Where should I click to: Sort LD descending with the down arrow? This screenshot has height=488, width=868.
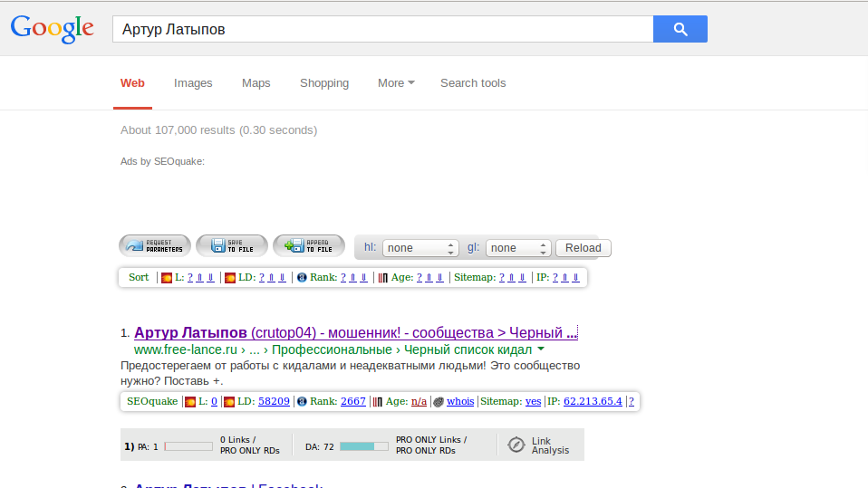click(282, 277)
